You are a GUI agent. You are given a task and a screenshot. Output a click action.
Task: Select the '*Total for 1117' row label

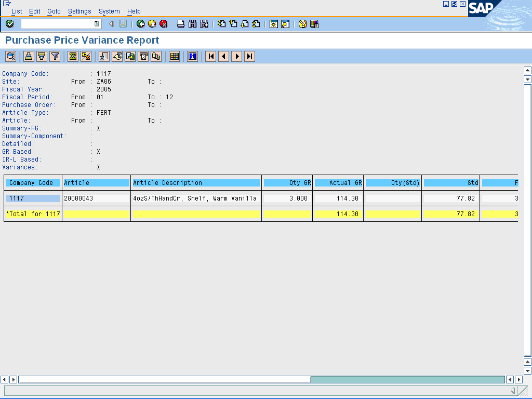[x=33, y=214]
